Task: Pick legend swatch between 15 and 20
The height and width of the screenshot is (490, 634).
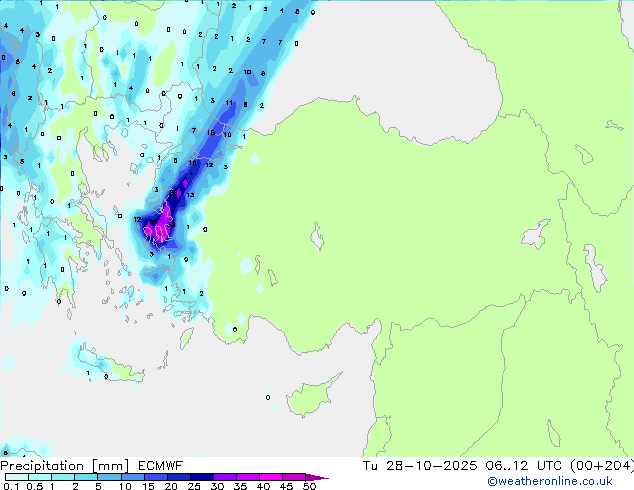Action: (x=155, y=477)
